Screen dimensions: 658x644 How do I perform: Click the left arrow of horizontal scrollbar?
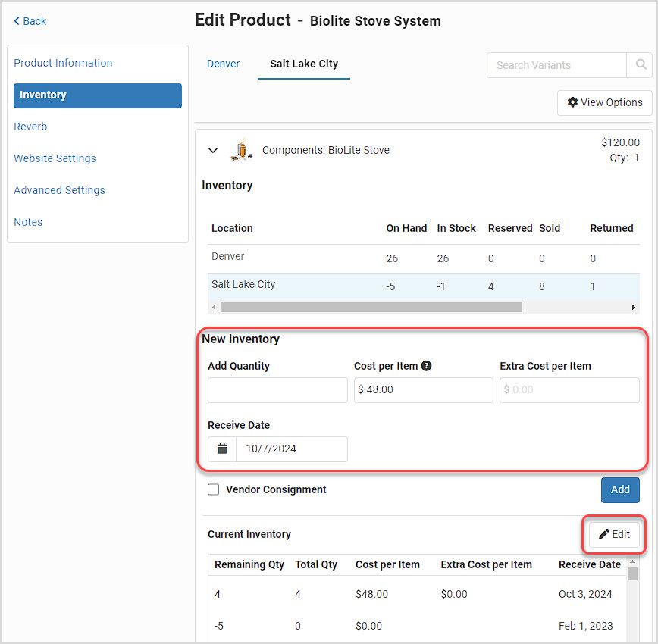[214, 307]
